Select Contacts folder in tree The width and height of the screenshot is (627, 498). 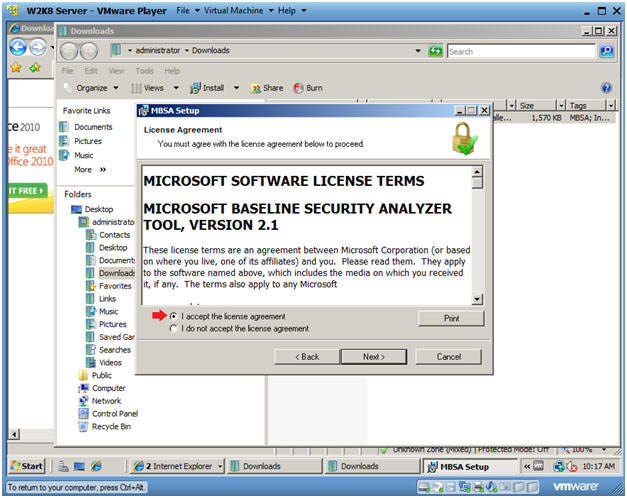108,235
